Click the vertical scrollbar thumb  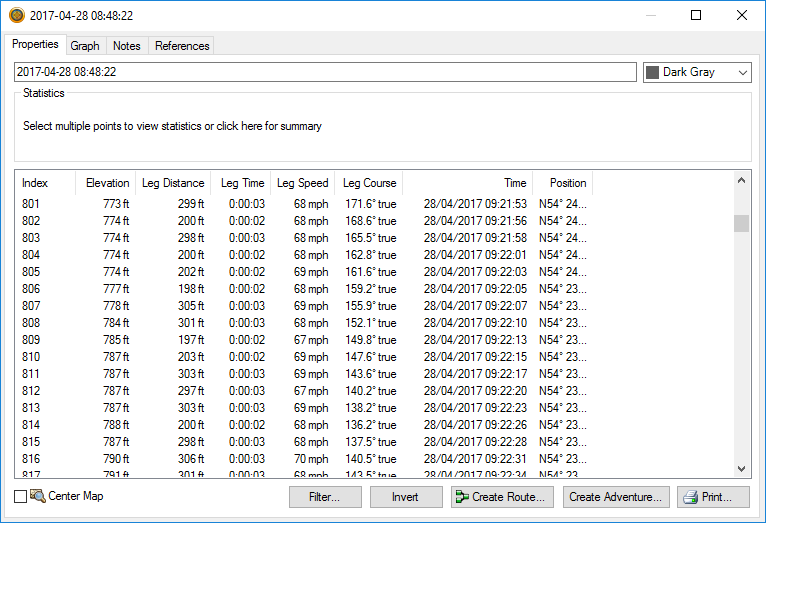tap(741, 223)
